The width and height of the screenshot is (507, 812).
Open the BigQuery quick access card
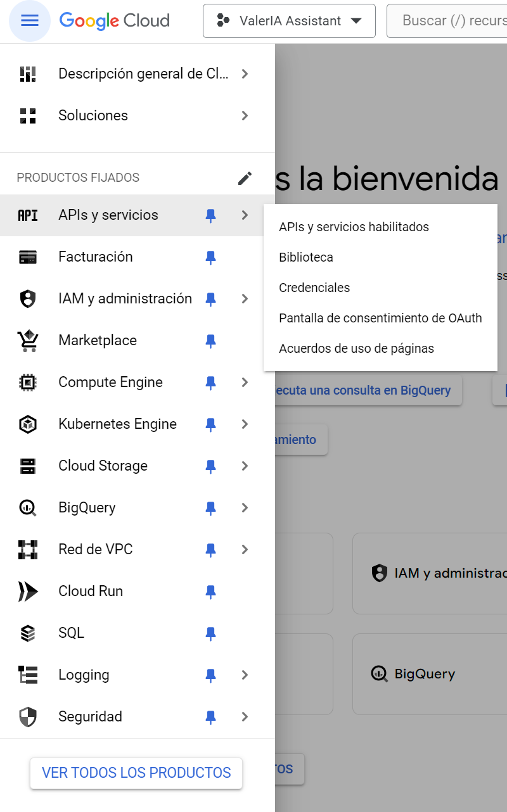tap(430, 674)
